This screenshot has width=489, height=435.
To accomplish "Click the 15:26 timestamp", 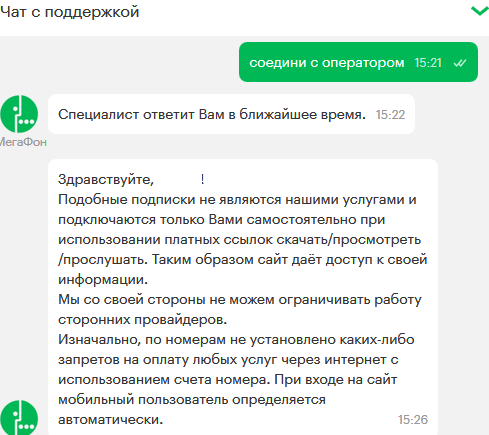I will pyautogui.click(x=413, y=420).
